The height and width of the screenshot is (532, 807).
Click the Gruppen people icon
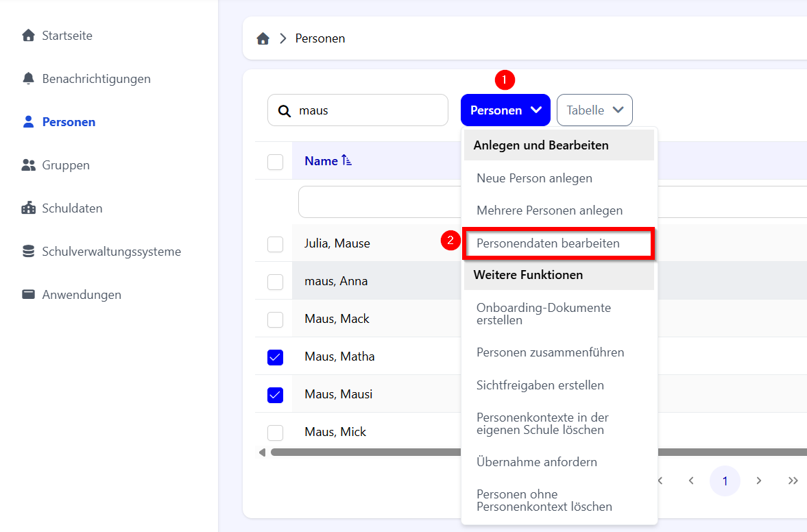click(28, 165)
